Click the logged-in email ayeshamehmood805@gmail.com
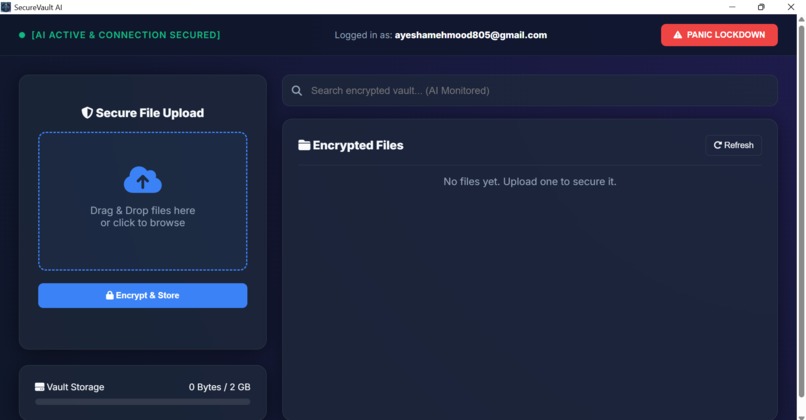This screenshot has height=420, width=806. [471, 35]
